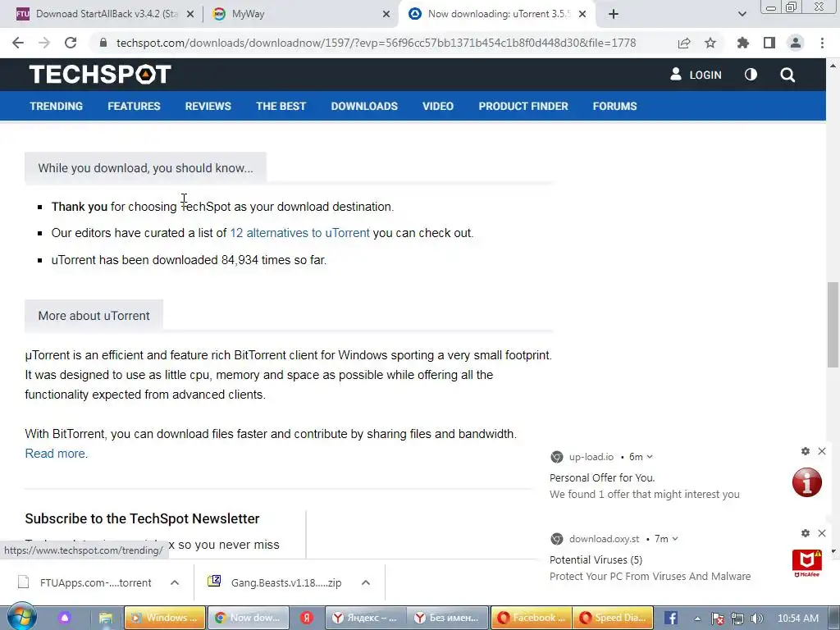The width and height of the screenshot is (840, 630).
Task: Click the page vertical scrollbar thumb
Action: (833, 325)
